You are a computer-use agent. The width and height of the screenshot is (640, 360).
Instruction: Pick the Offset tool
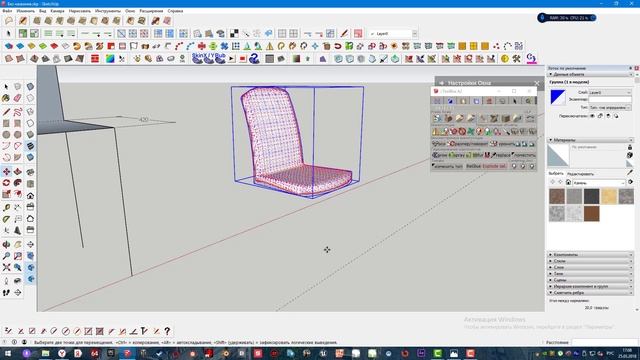click(x=18, y=195)
